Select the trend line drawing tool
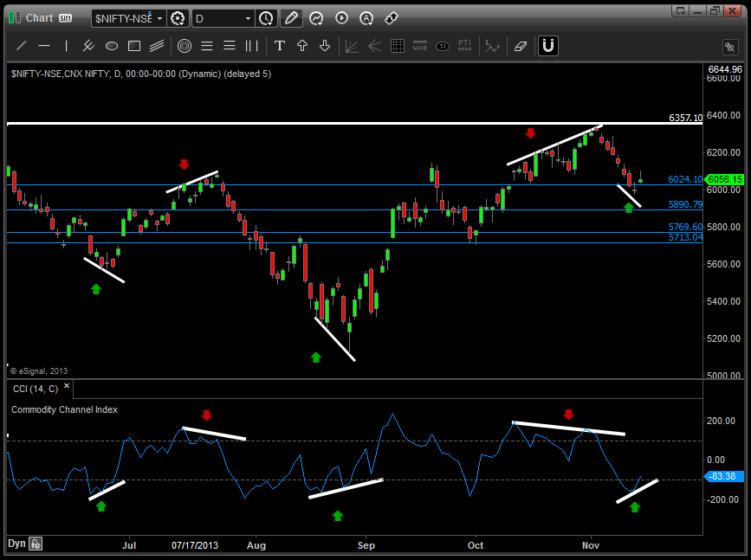Screen dimensions: 751x560 22,46
